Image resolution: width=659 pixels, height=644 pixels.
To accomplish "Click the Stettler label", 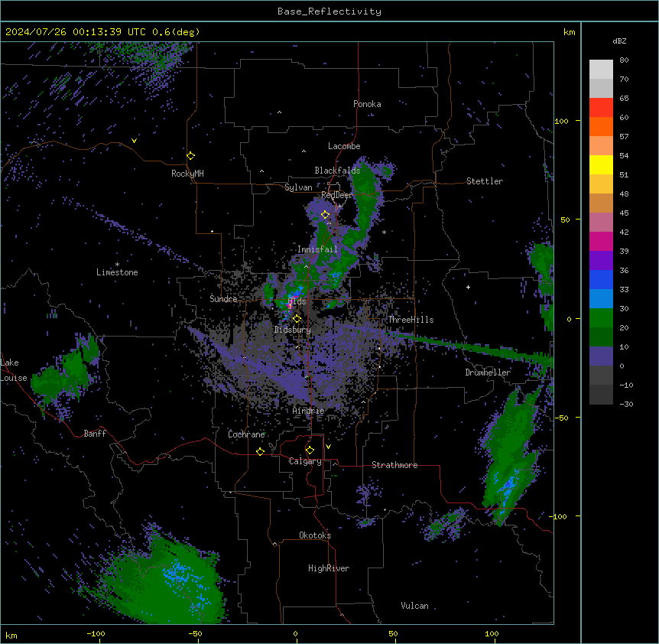I will click(x=485, y=181).
